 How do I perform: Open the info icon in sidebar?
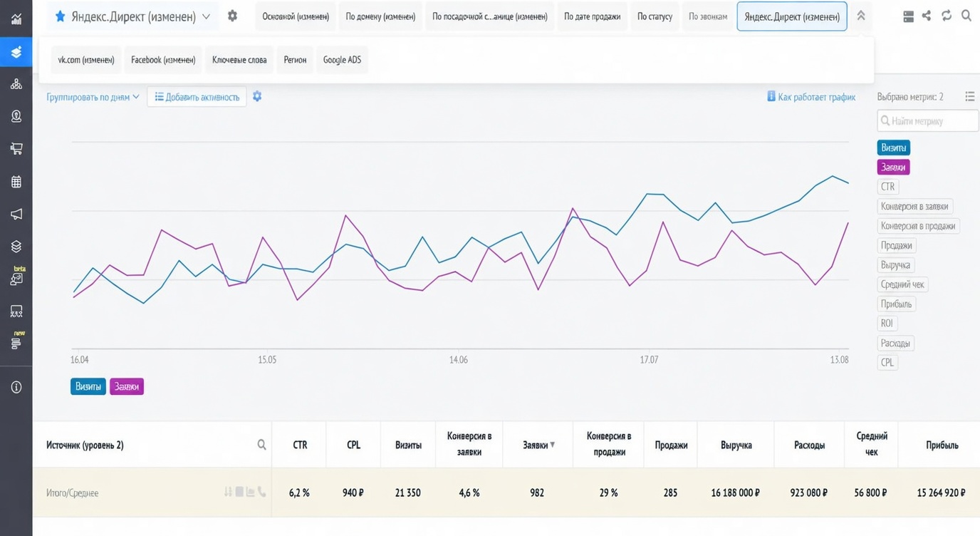pos(16,387)
